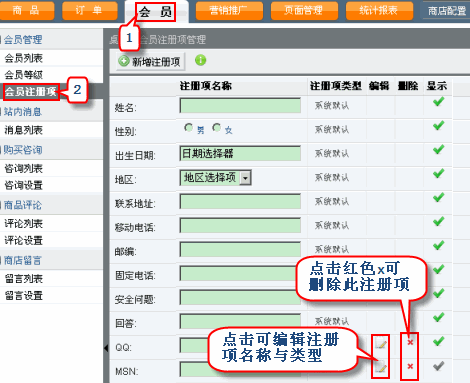Open 咨询列表 in sidebar

[24, 169]
